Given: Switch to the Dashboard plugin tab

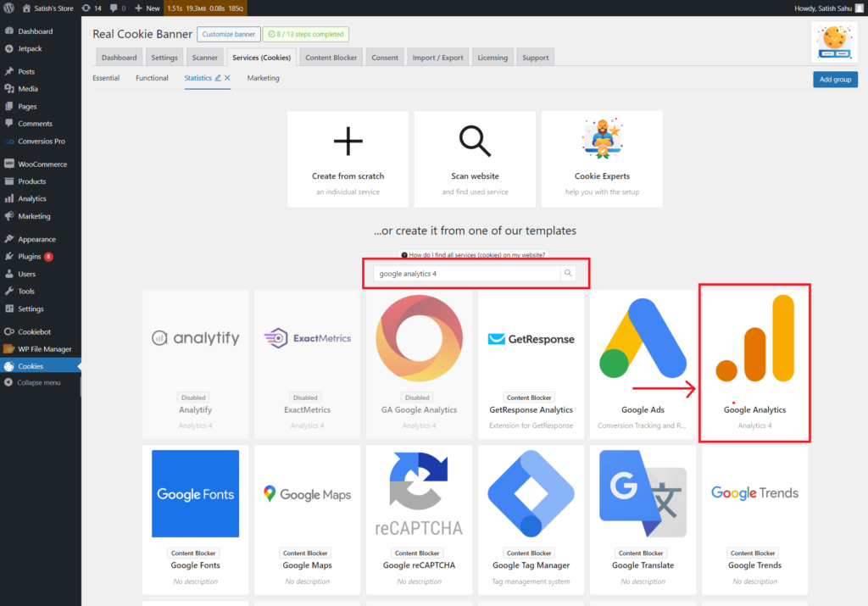Looking at the screenshot, I should pyautogui.click(x=119, y=58).
